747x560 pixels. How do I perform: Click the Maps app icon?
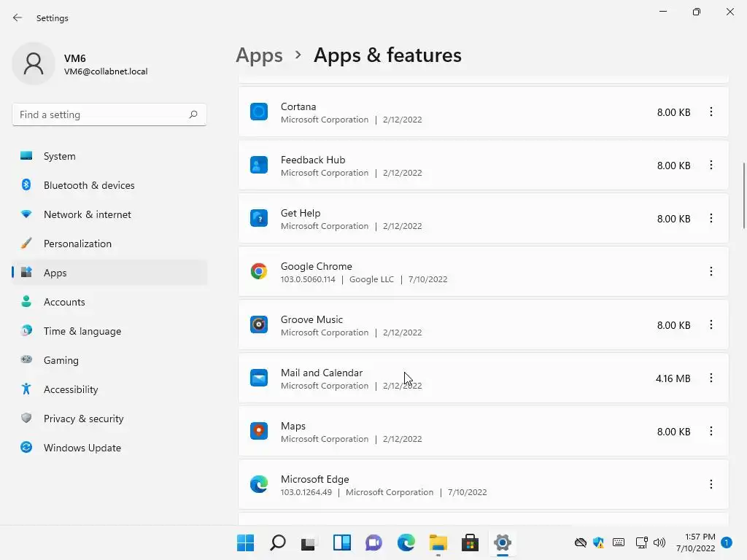(x=259, y=432)
